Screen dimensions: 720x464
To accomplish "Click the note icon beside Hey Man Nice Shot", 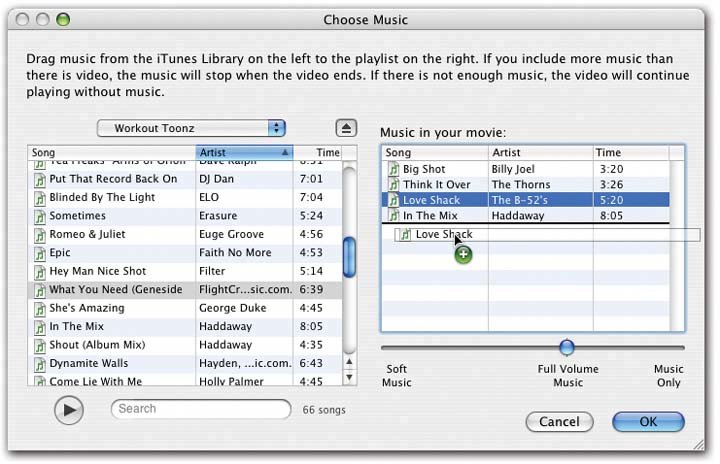I will [x=40, y=272].
